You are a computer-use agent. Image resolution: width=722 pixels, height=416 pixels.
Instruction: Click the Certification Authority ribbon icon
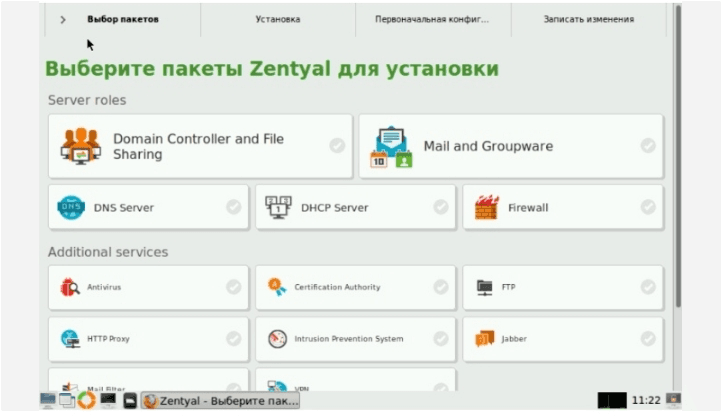277,287
